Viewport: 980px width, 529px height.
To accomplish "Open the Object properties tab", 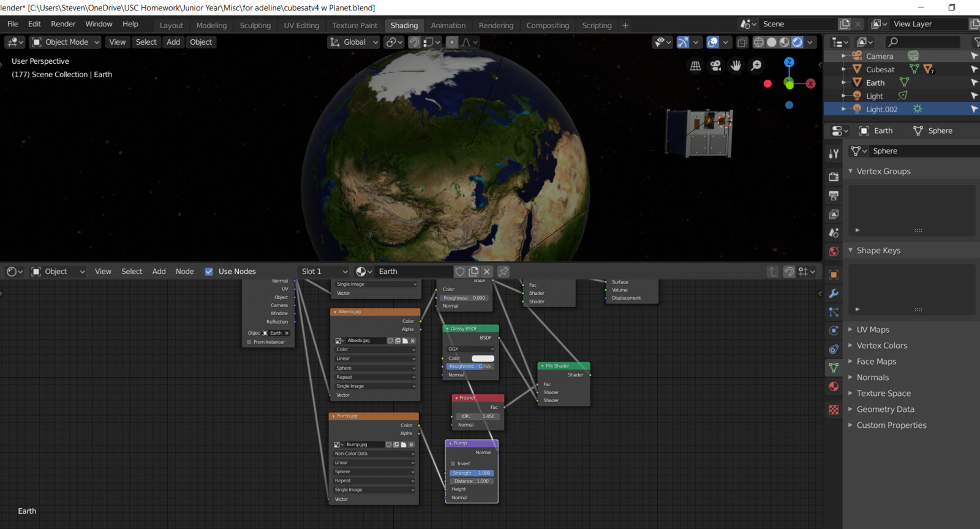I will pyautogui.click(x=834, y=275).
